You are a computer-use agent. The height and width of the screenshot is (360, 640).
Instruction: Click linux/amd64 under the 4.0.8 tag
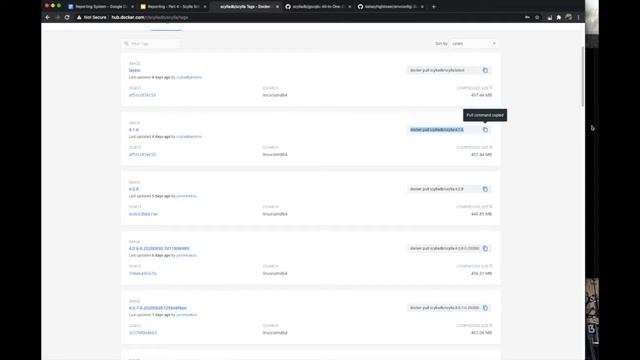275,214
